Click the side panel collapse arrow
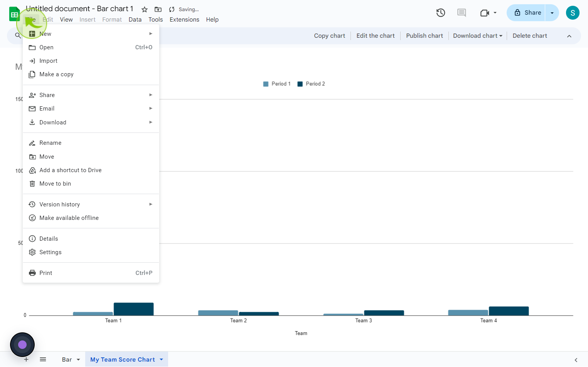 (576, 360)
